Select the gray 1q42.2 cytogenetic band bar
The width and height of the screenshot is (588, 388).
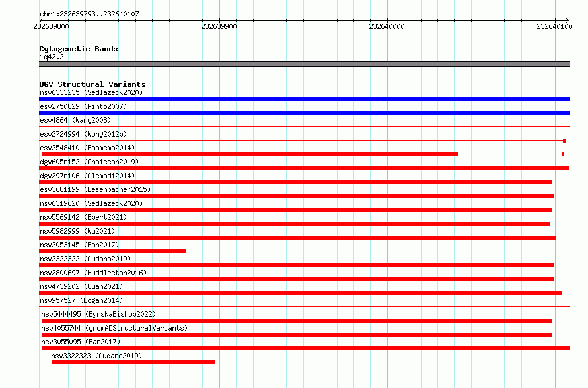(x=304, y=64)
